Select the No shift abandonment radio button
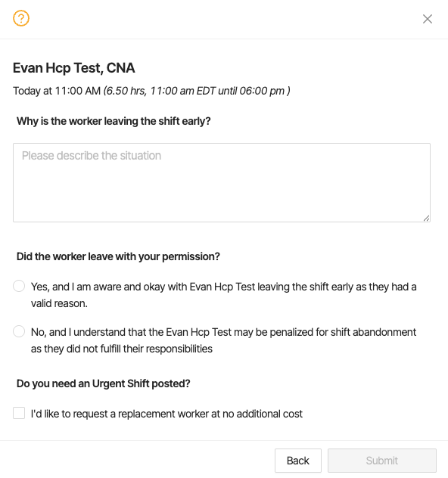Viewport: 448px width, 478px height. pos(19,331)
